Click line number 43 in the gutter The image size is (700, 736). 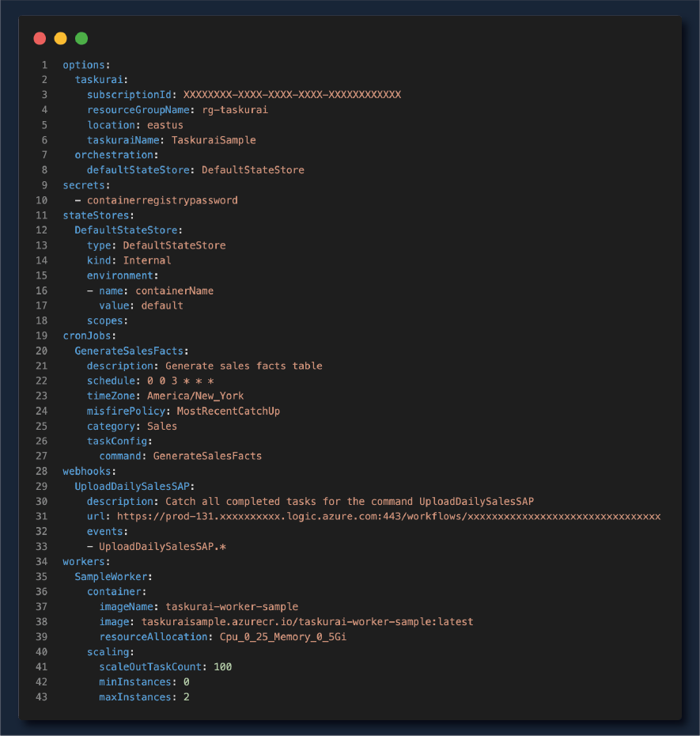pos(41,697)
